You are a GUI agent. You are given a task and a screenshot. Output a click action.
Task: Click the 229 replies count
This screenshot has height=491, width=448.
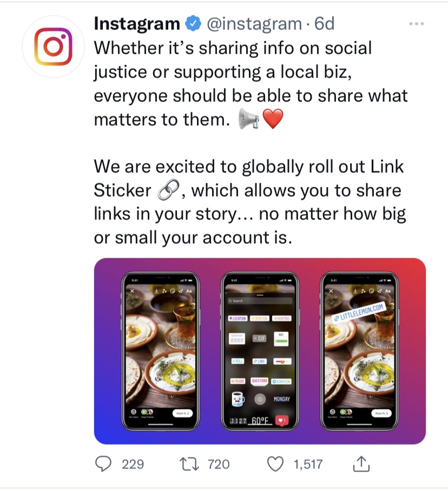point(133,464)
